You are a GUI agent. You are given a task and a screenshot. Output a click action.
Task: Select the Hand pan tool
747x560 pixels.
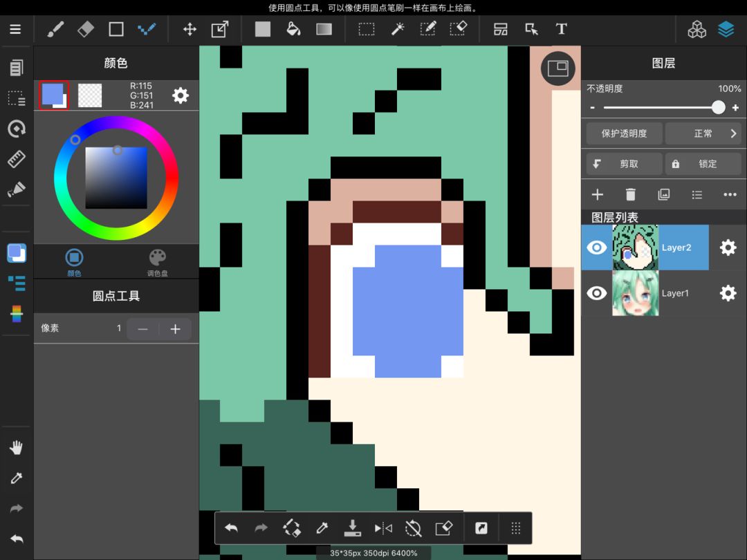point(16,447)
